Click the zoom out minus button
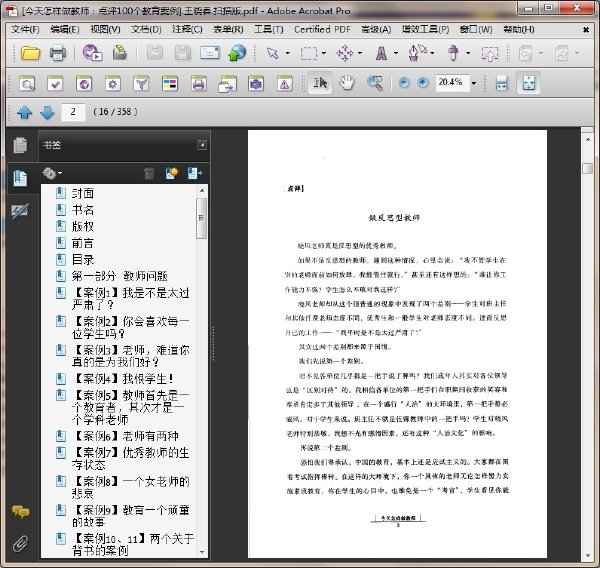The width and height of the screenshot is (600, 568). point(404,82)
